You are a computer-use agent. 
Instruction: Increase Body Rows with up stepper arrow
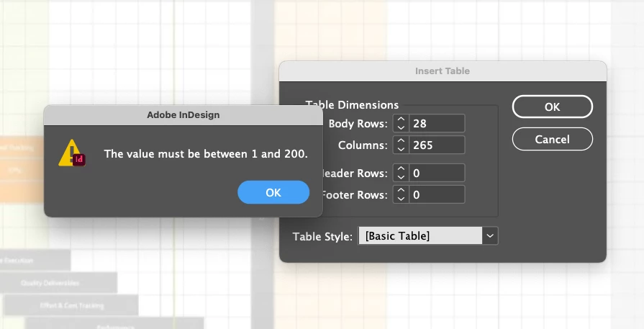[401, 119]
